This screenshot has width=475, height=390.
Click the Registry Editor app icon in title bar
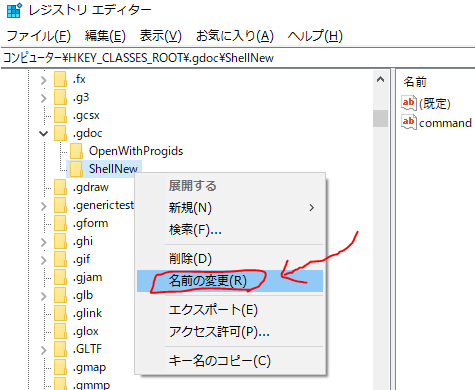point(14,10)
